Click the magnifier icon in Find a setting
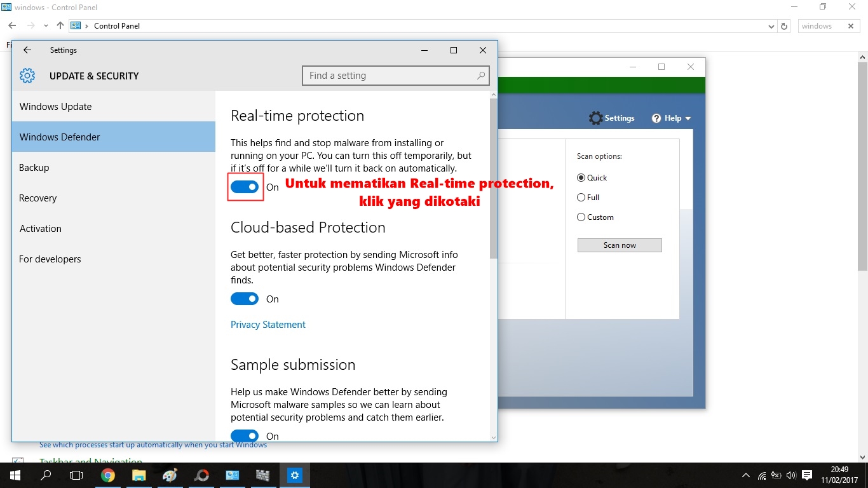The image size is (868, 488). click(x=481, y=76)
